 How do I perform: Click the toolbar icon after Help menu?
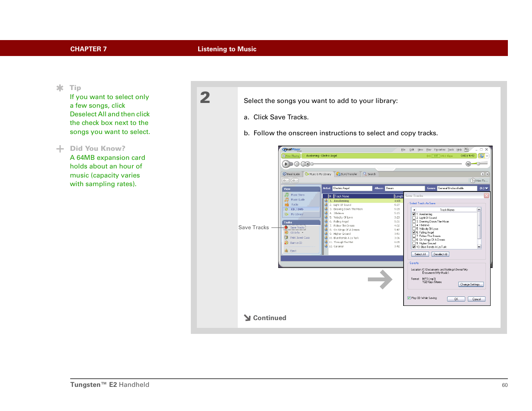(x=467, y=149)
